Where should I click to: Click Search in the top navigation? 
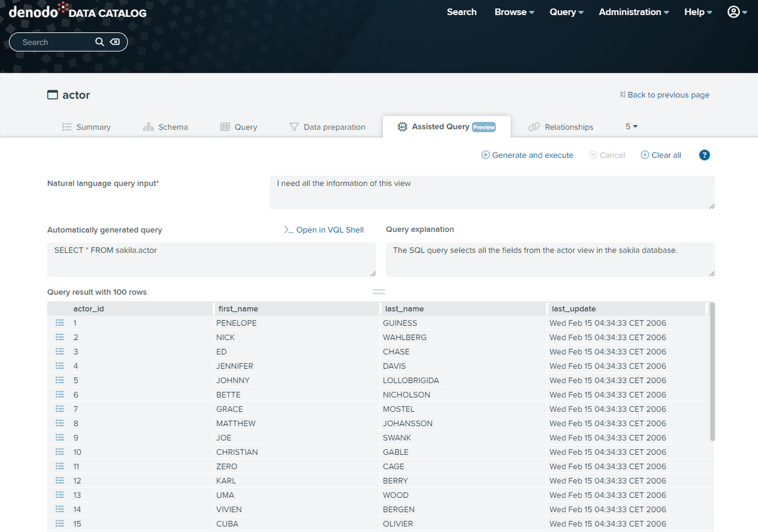coord(462,11)
